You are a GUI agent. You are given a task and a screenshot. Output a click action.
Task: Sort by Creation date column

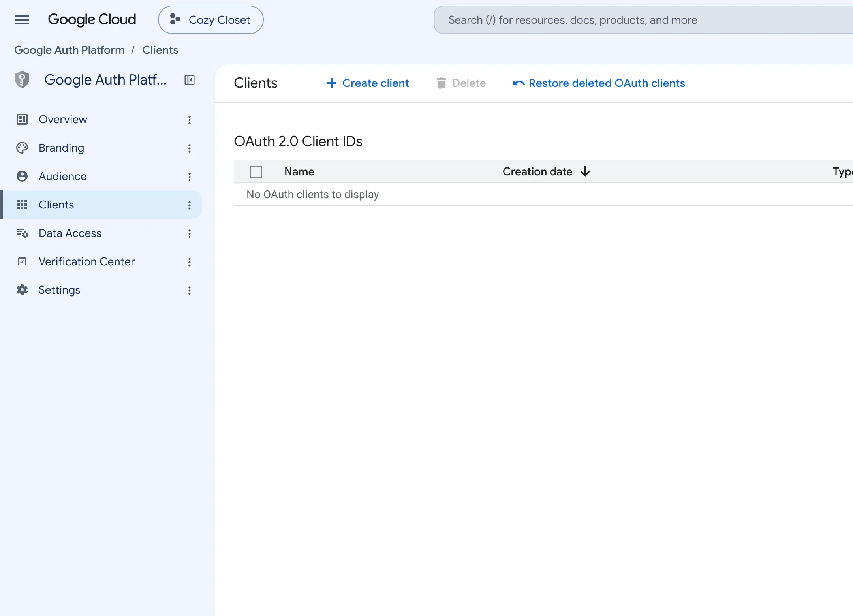[x=537, y=171]
